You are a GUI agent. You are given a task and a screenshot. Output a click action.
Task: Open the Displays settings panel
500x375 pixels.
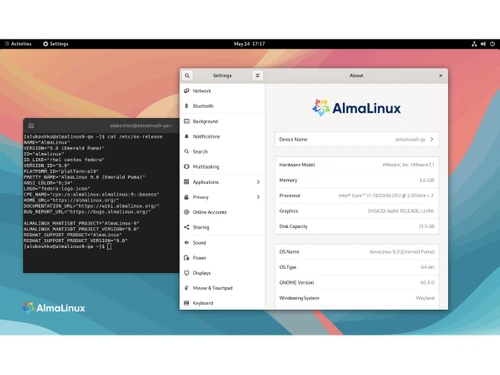pos(222,273)
